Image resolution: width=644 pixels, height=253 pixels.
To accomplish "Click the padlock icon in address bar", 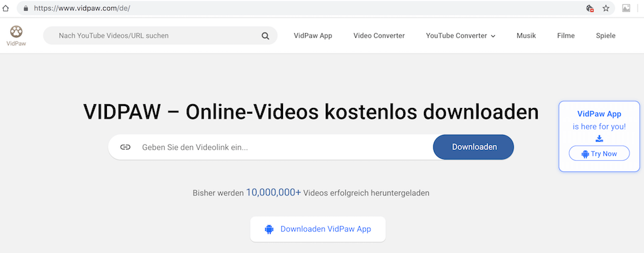I will 26,8.
